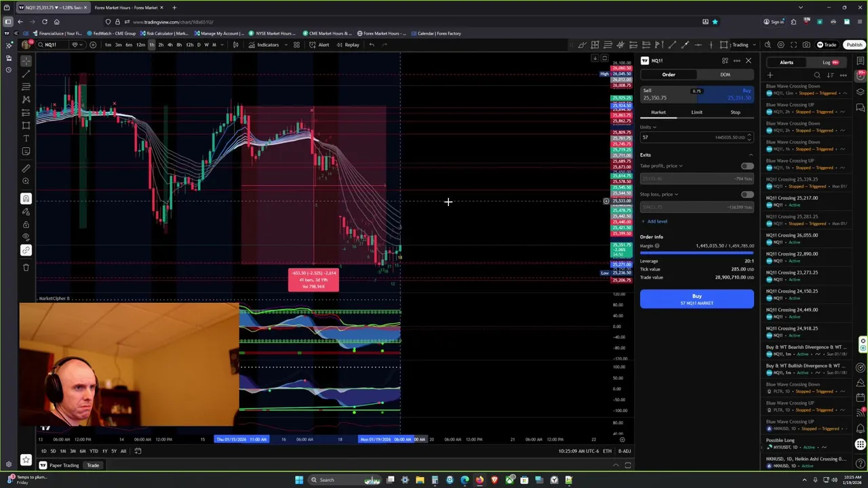This screenshot has height=488, width=868.
Task: Enable the Stop loss toggle
Action: click(x=747, y=195)
